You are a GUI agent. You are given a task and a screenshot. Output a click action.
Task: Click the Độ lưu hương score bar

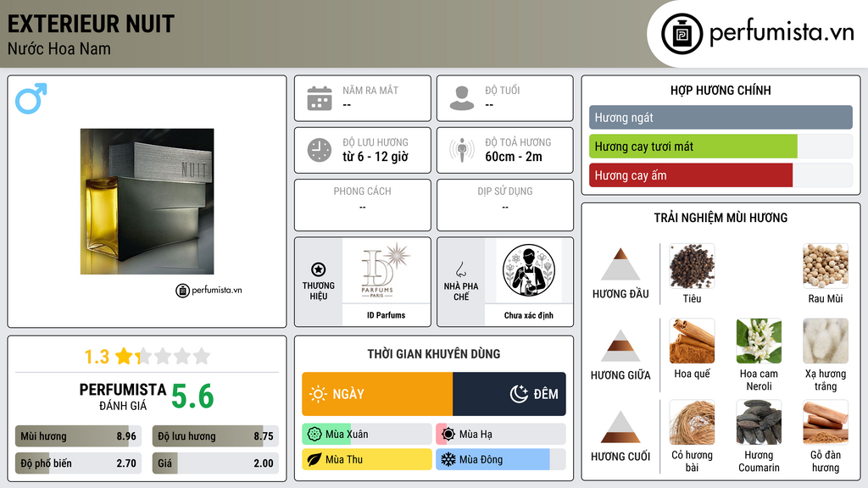pyautogui.click(x=215, y=436)
